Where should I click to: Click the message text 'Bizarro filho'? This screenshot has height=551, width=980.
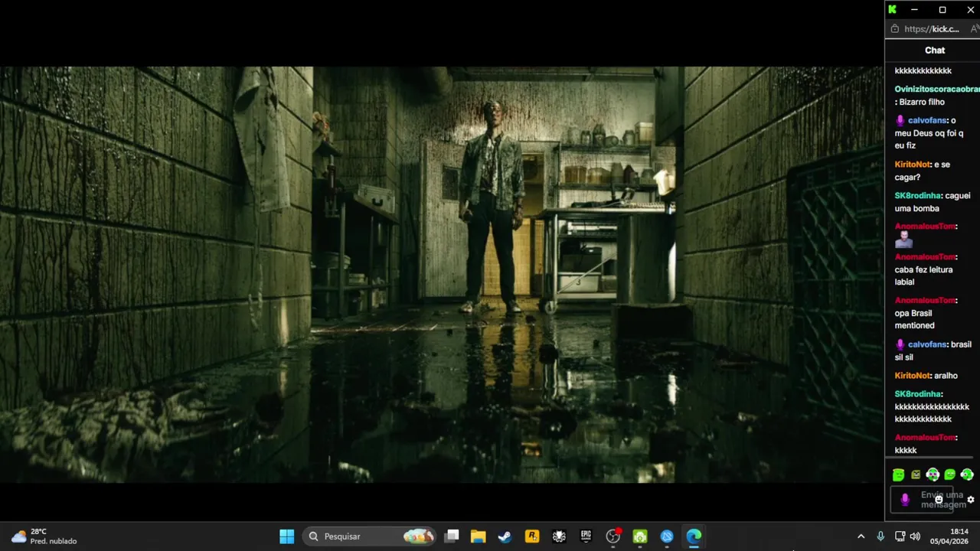[922, 102]
